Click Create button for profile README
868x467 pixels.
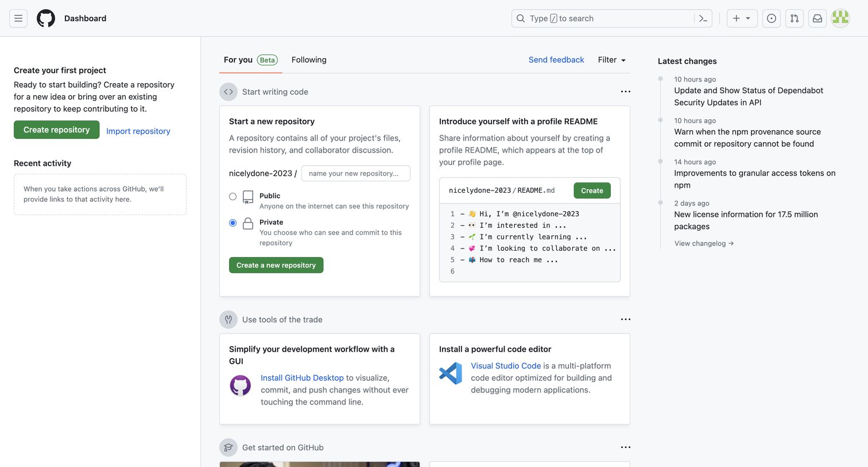tap(592, 190)
